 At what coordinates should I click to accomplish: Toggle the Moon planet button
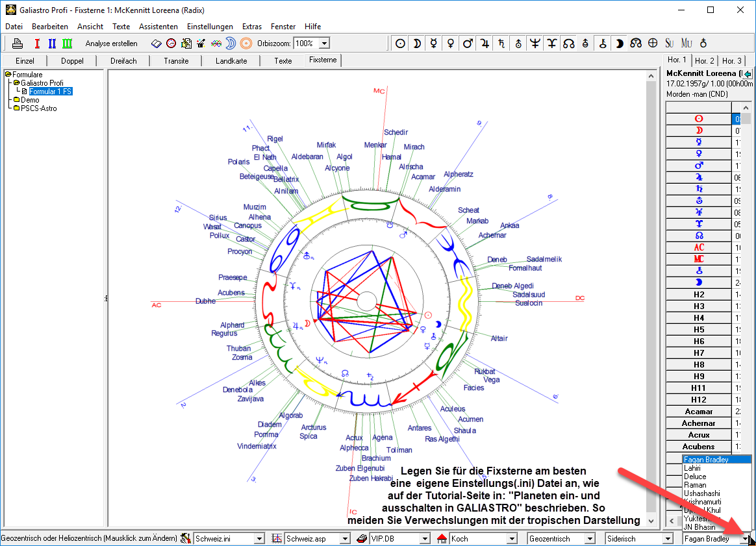coord(417,43)
